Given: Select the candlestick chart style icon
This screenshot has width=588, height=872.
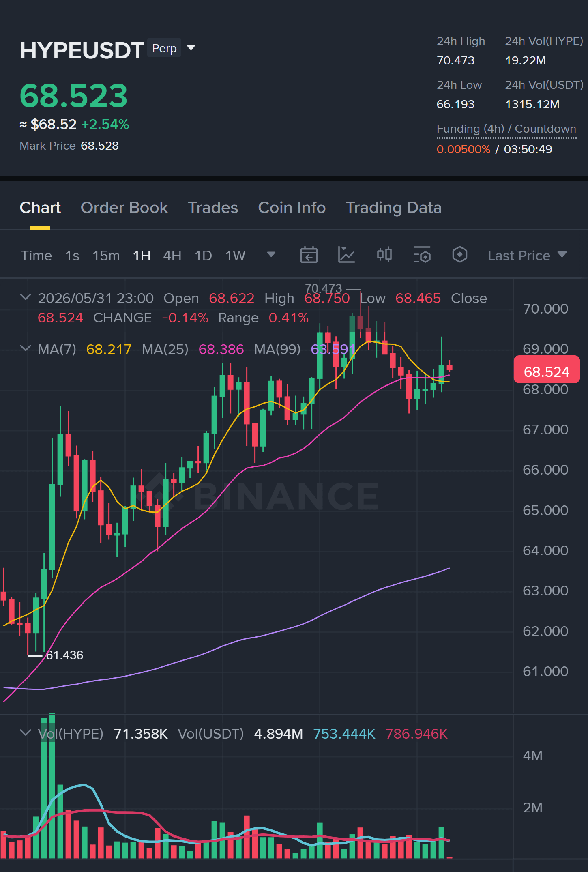Looking at the screenshot, I should (x=384, y=255).
